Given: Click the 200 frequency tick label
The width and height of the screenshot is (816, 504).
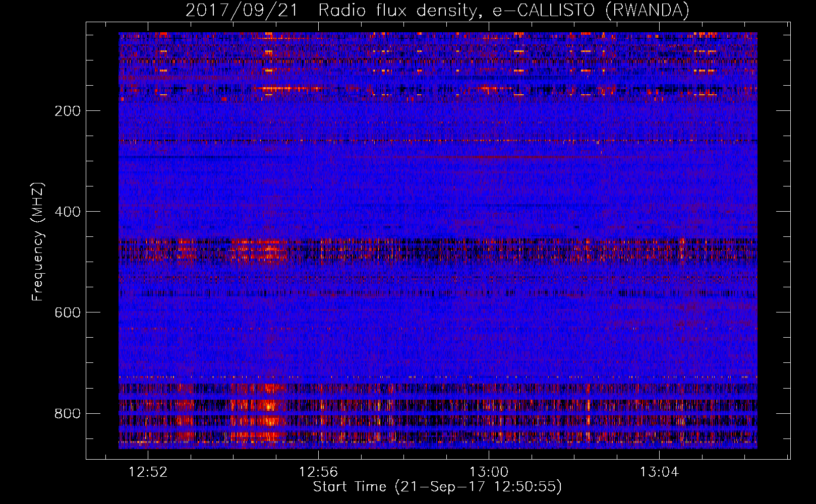Looking at the screenshot, I should pyautogui.click(x=68, y=111).
